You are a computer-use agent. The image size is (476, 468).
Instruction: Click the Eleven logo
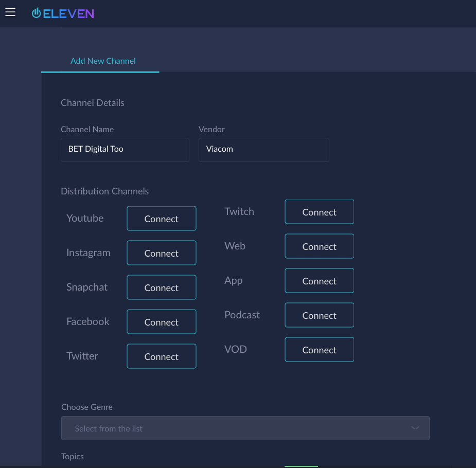(x=63, y=13)
